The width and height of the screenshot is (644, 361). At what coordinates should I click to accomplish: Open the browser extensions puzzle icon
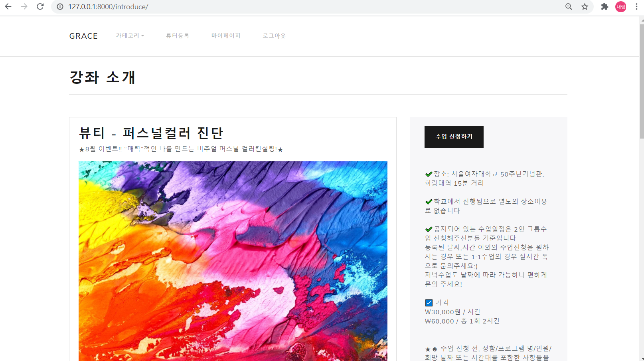click(x=604, y=7)
